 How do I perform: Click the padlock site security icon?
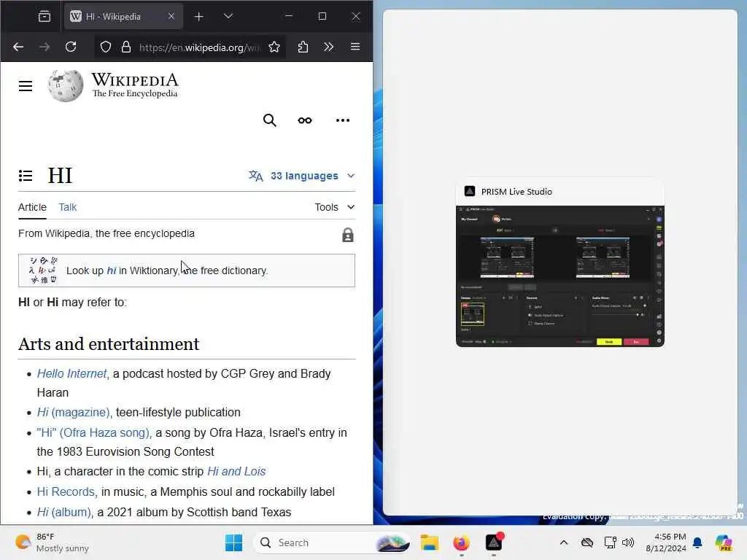(x=125, y=47)
